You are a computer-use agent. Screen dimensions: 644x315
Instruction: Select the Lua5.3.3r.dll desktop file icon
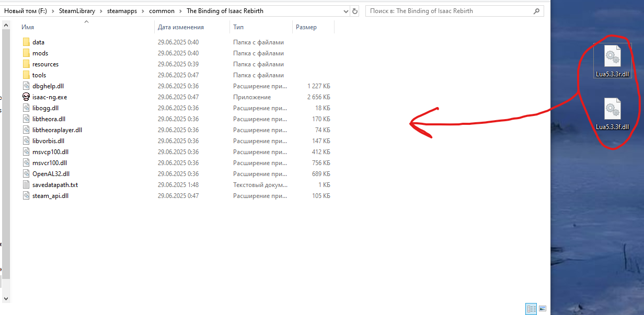(612, 56)
